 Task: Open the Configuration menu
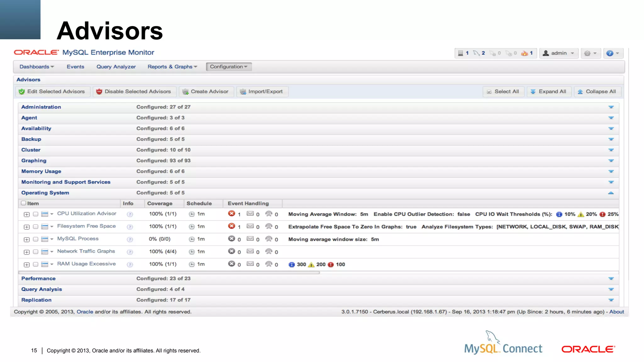click(x=229, y=67)
